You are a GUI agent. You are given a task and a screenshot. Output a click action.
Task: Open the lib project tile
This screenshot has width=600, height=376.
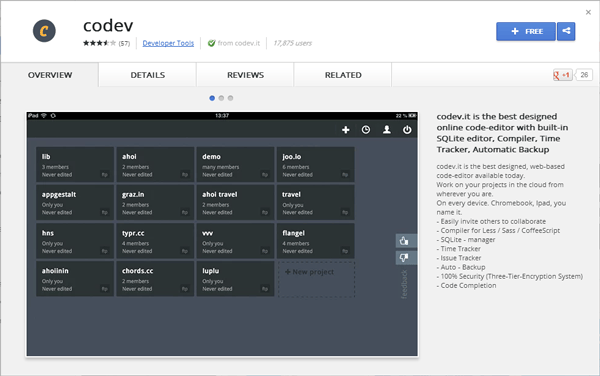75,164
